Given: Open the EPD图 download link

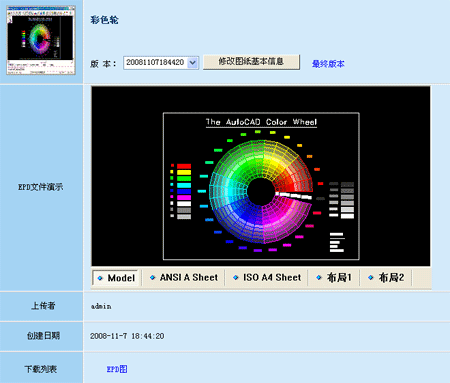Looking at the screenshot, I should coord(117,369).
